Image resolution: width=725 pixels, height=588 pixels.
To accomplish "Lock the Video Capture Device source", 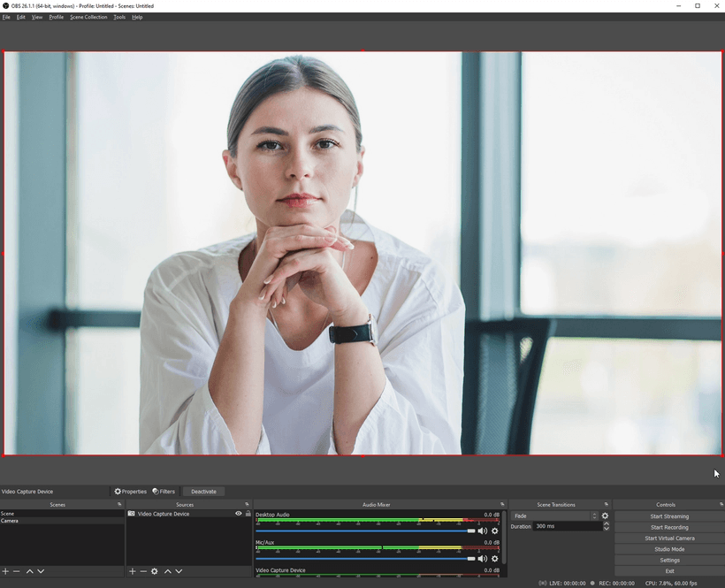I will 248,514.
